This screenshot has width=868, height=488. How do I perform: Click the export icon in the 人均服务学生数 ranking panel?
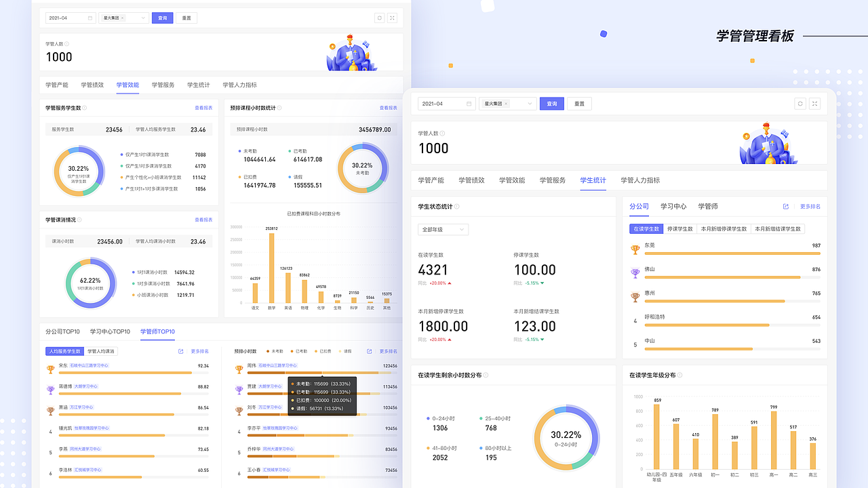coord(180,351)
